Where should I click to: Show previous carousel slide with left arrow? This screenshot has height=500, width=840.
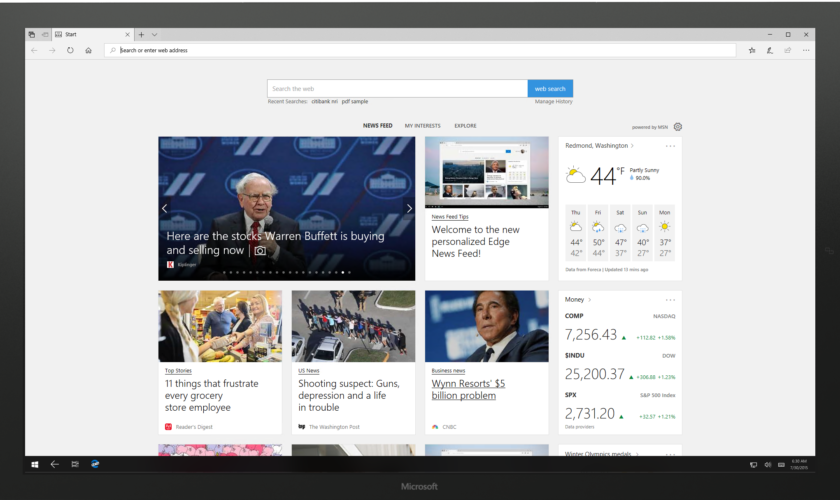tap(165, 208)
